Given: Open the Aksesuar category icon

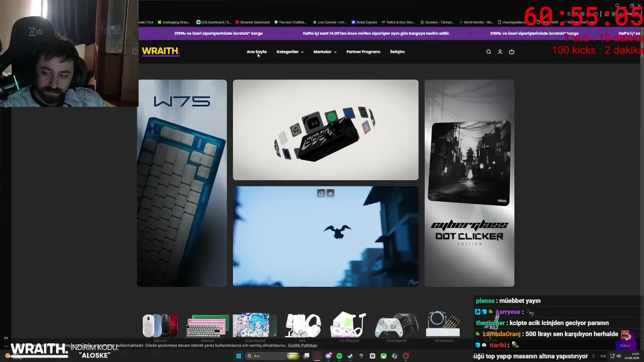Looking at the screenshot, I should coord(443,325).
